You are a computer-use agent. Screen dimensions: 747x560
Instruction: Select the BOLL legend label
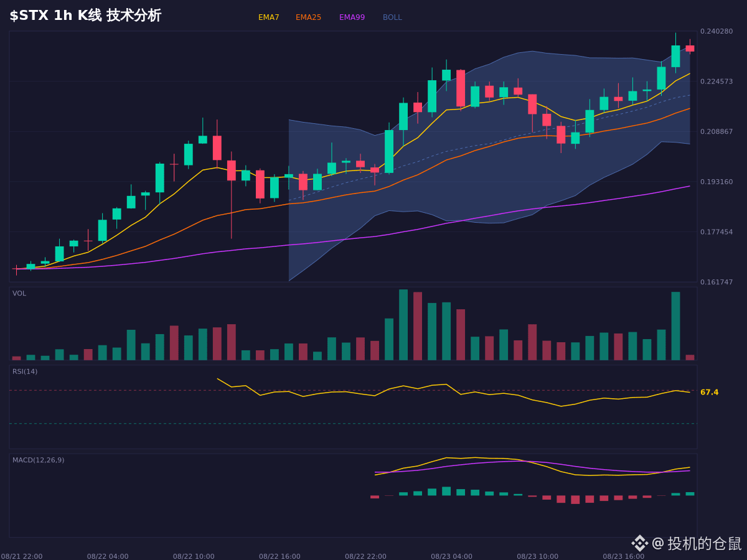[392, 17]
